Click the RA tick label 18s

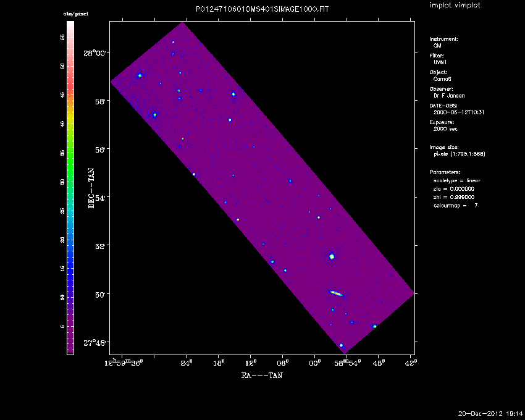[219, 363]
